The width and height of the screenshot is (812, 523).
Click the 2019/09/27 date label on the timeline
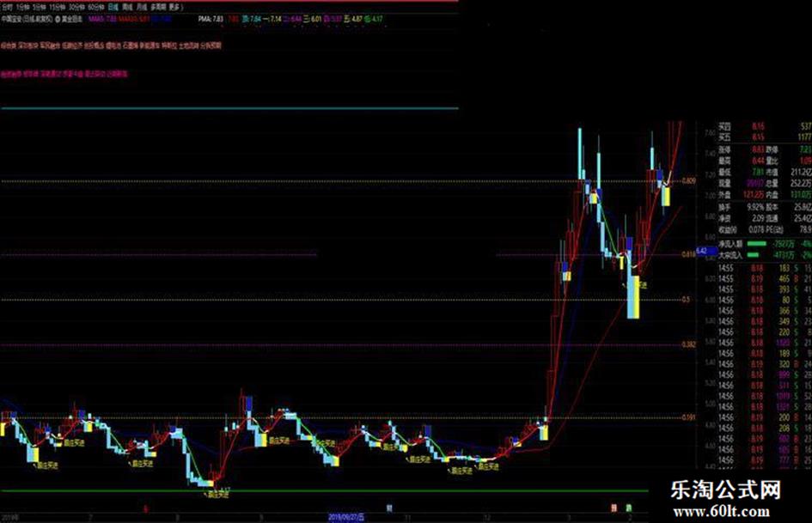(346, 517)
